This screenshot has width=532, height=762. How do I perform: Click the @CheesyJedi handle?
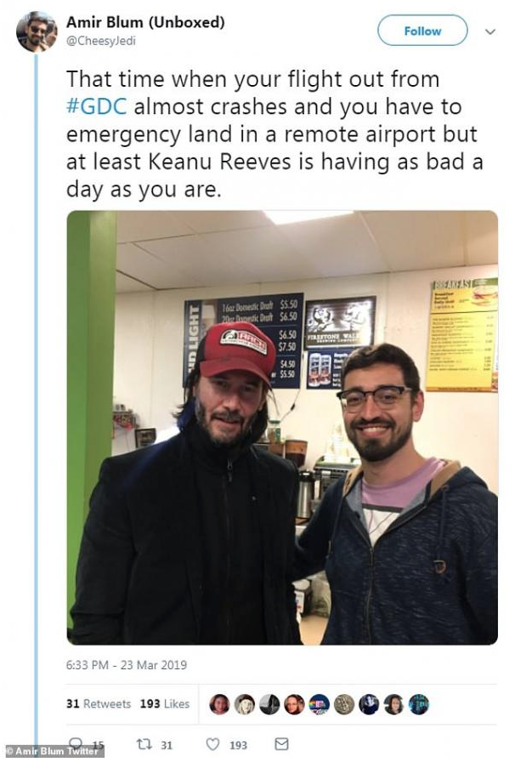click(101, 42)
